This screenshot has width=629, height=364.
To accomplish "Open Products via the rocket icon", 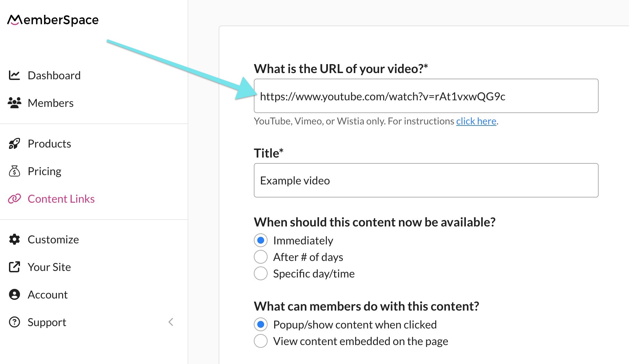I will pyautogui.click(x=14, y=143).
